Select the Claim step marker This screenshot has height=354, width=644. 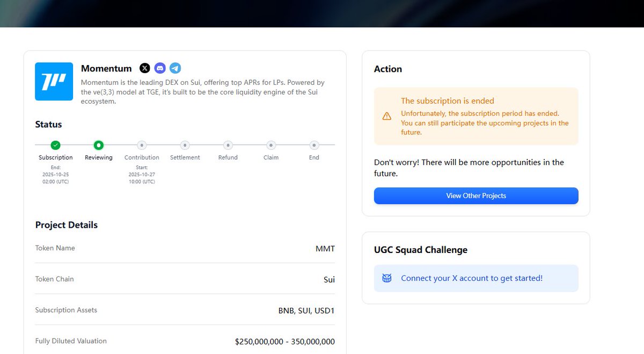pos(271,145)
